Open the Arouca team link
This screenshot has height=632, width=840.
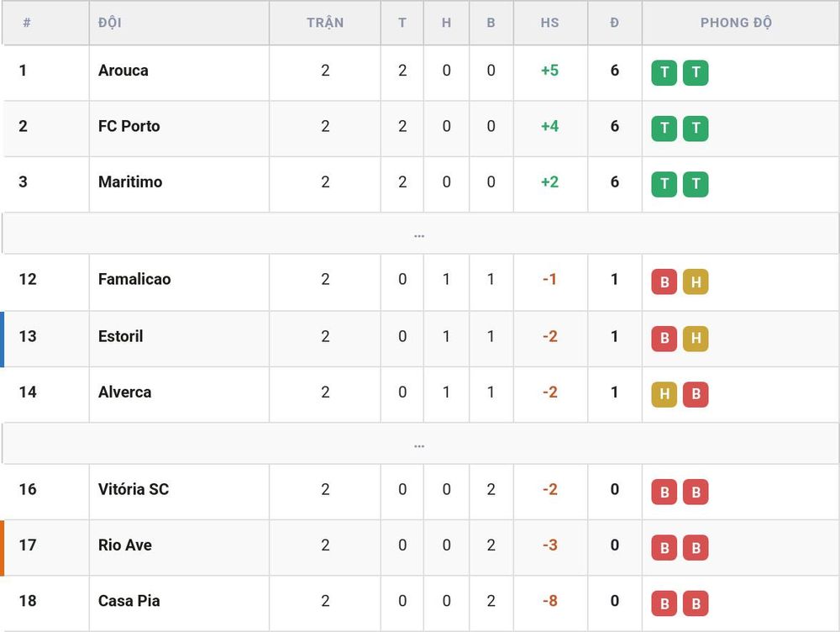[x=123, y=71]
